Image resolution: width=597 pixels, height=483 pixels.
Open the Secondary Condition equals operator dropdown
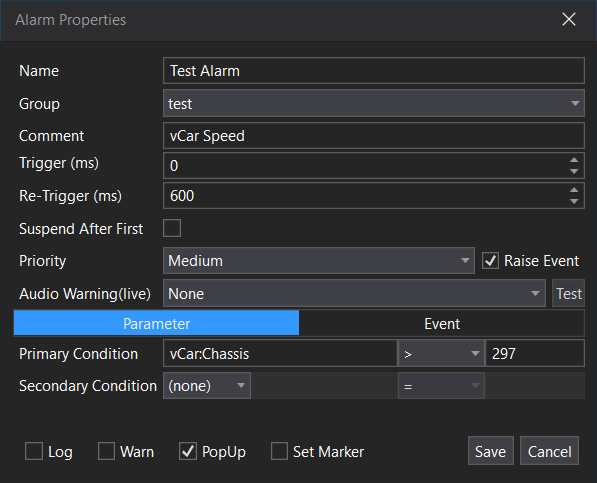pos(441,386)
